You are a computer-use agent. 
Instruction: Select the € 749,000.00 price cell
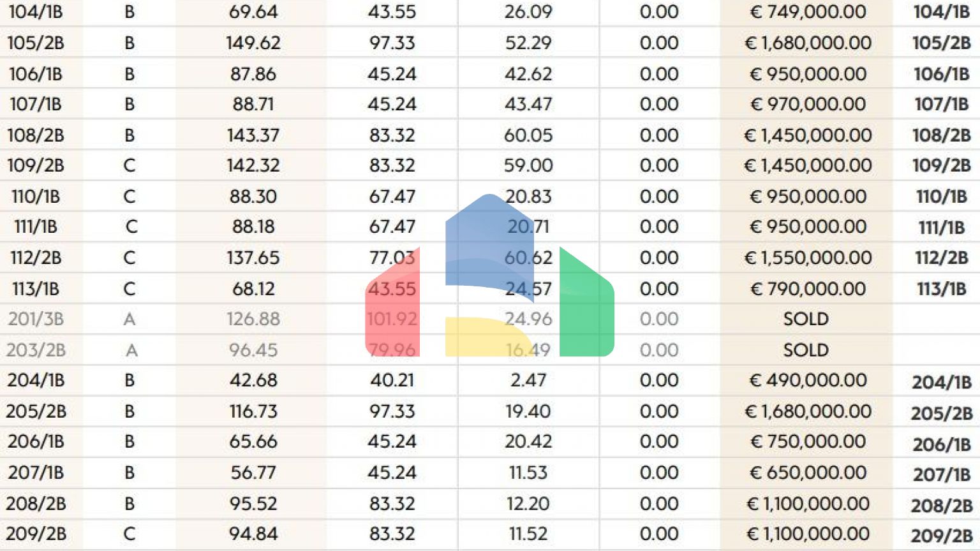[808, 11]
